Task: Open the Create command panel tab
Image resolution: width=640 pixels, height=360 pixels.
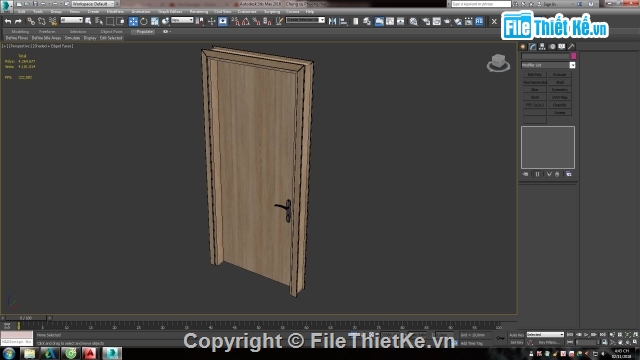Action: click(523, 47)
